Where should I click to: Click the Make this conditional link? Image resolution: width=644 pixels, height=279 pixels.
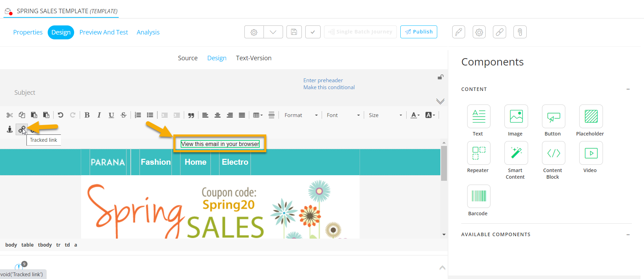pyautogui.click(x=329, y=87)
